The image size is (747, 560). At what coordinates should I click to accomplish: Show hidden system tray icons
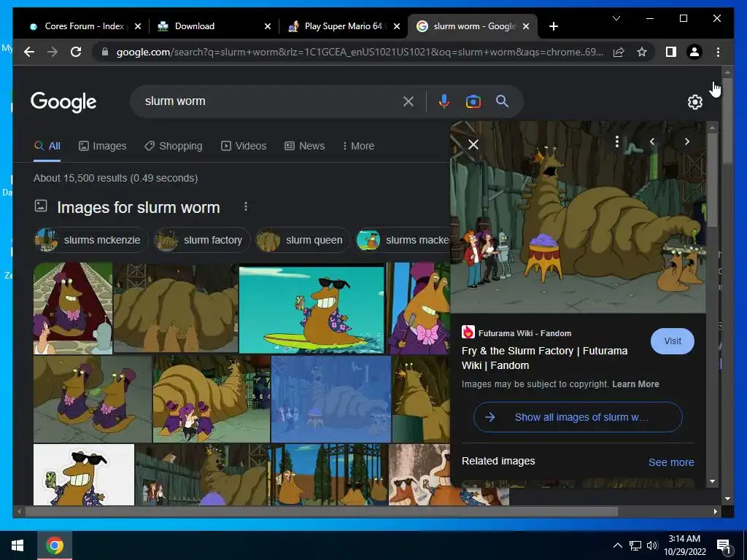(x=617, y=545)
